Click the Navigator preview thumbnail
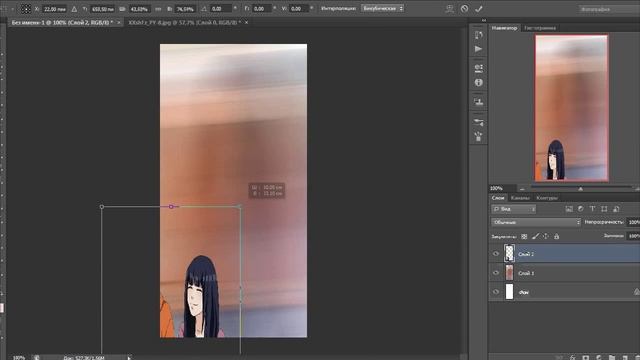 coord(571,108)
